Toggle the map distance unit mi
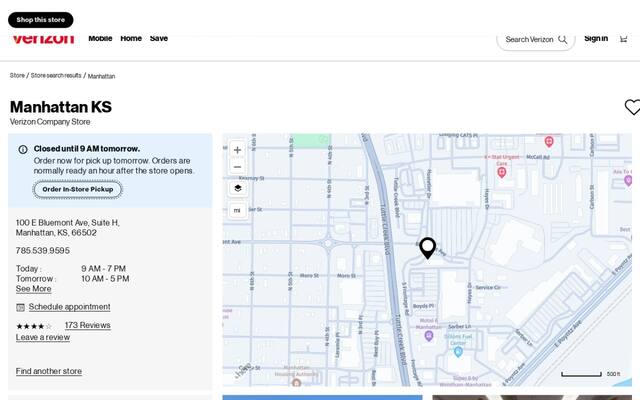 coord(237,210)
